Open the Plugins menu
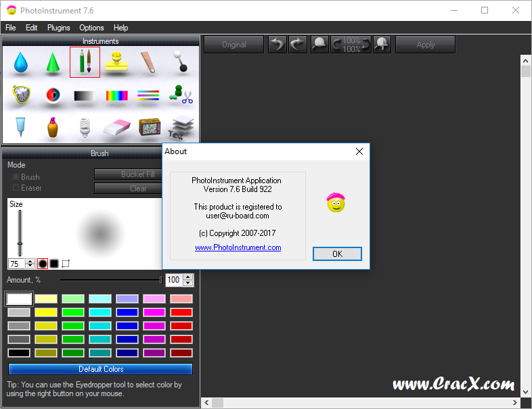Screen dimensions: 532x409 tap(59, 28)
